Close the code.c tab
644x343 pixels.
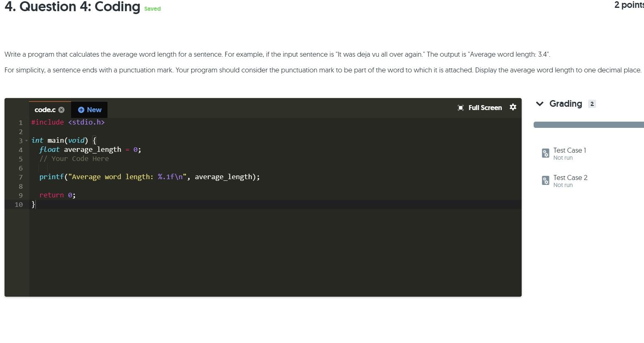click(62, 110)
